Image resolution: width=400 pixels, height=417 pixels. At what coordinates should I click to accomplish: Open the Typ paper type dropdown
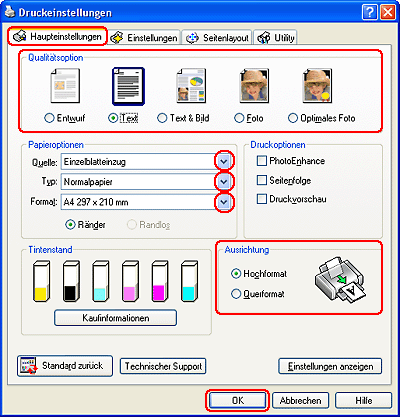(x=224, y=182)
